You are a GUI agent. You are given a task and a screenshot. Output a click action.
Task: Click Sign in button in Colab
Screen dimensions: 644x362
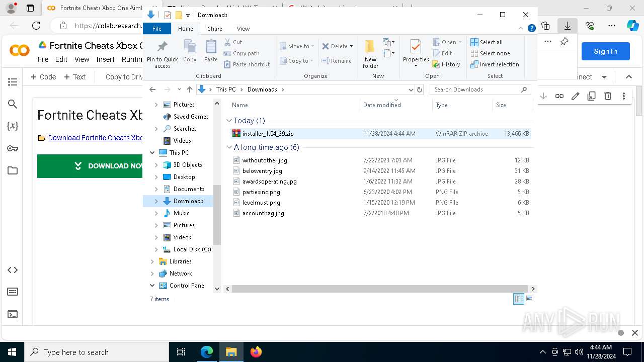606,51
